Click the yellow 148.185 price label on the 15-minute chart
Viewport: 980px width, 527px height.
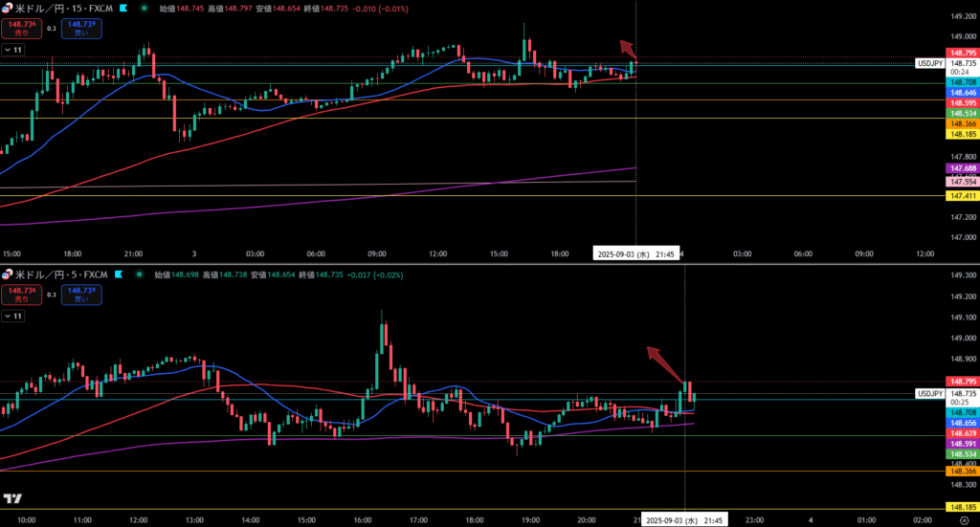pos(963,134)
